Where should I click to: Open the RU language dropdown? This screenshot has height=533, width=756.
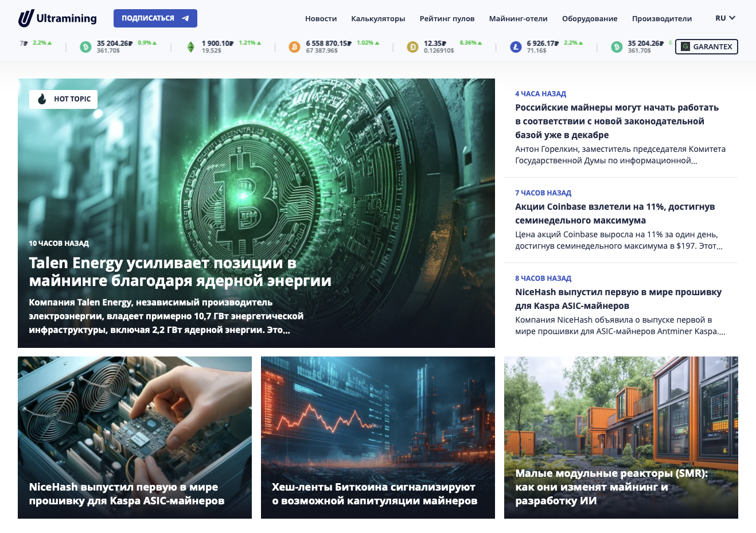click(x=725, y=18)
